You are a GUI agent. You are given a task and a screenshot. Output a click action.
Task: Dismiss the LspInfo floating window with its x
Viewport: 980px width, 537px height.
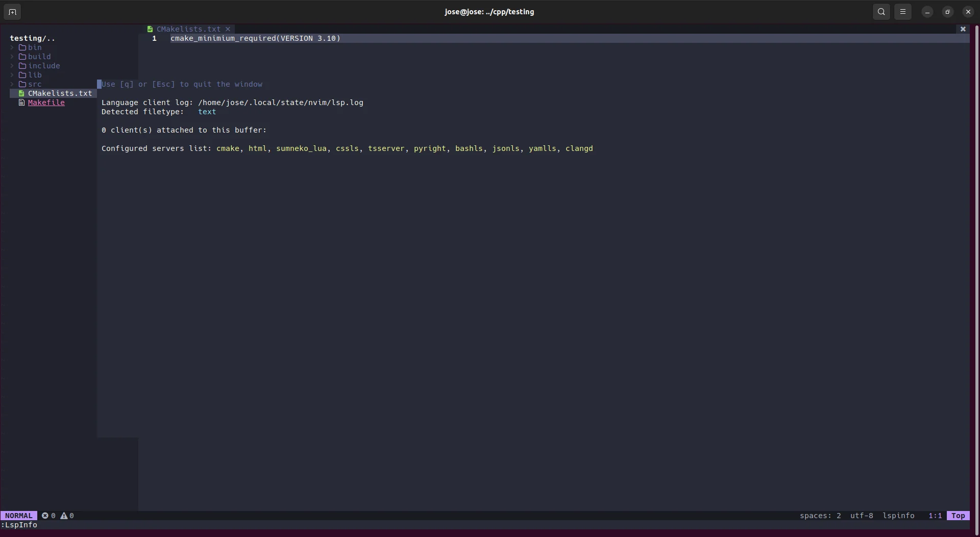(963, 29)
